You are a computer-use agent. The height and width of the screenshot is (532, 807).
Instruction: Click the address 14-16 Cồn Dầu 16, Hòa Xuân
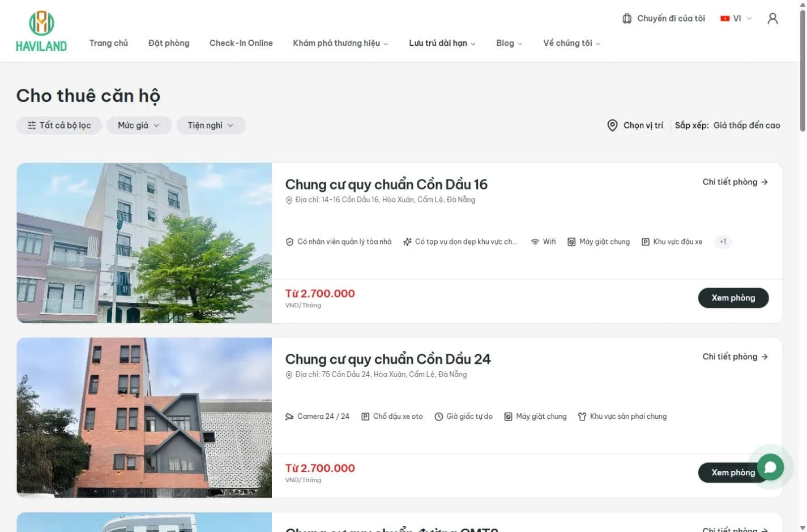click(x=385, y=200)
